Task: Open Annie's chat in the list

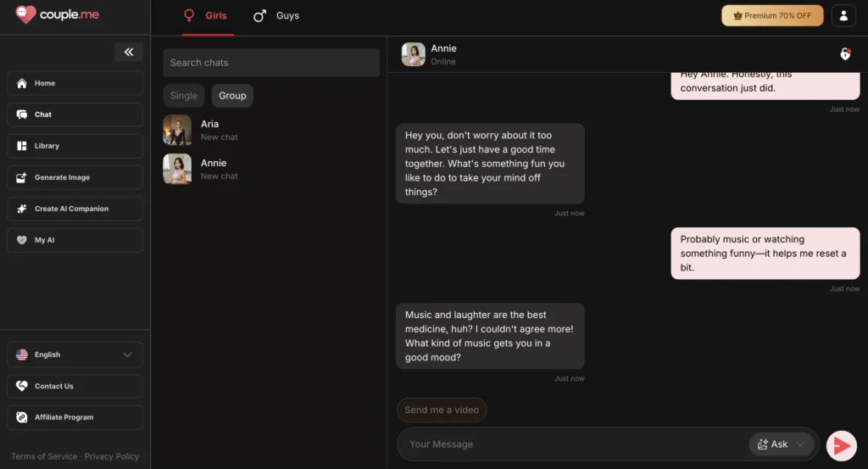Action: pos(271,169)
